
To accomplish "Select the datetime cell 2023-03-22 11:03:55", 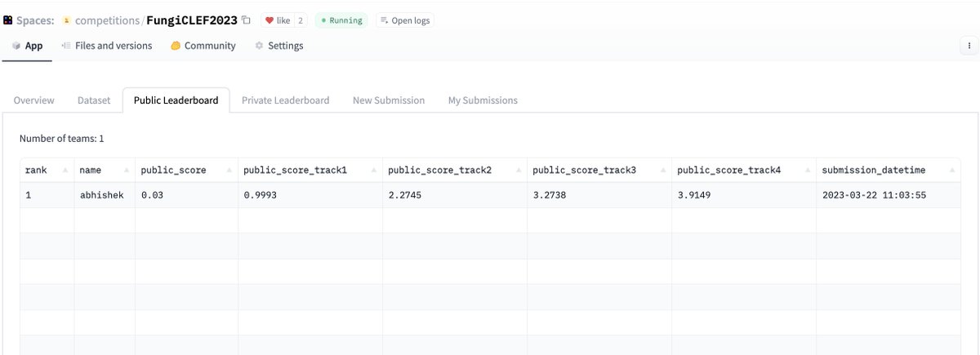I will click(x=889, y=195).
